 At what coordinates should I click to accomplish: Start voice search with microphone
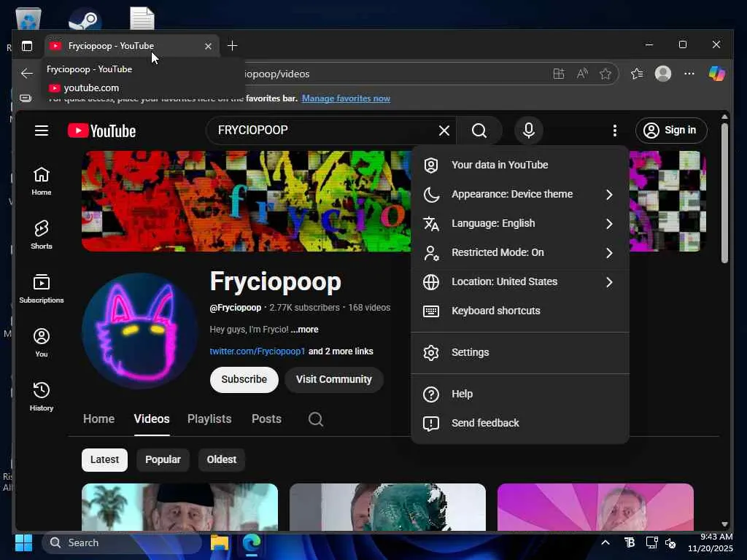529,131
